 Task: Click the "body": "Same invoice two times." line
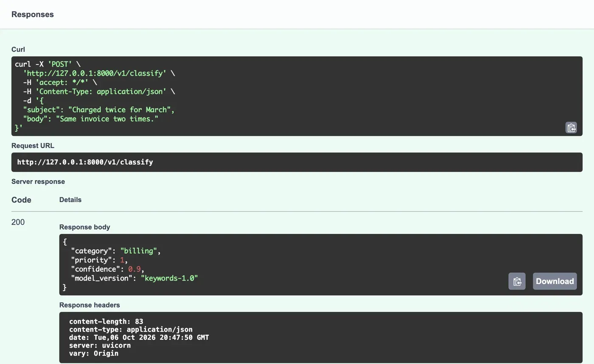(91, 119)
